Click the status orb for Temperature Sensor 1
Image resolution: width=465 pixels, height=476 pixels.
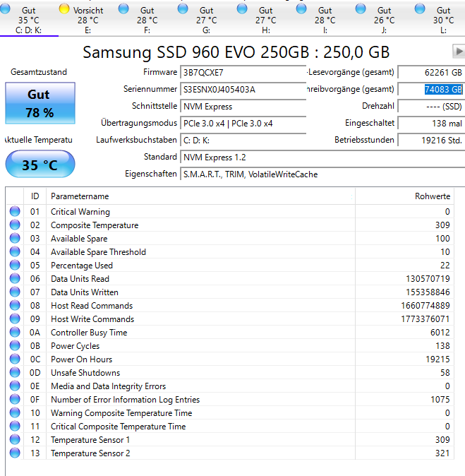15,439
